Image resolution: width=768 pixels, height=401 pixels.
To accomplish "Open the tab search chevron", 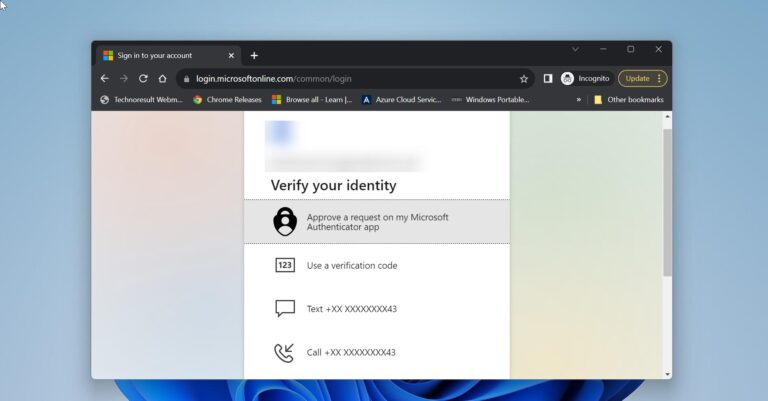I will coord(576,49).
